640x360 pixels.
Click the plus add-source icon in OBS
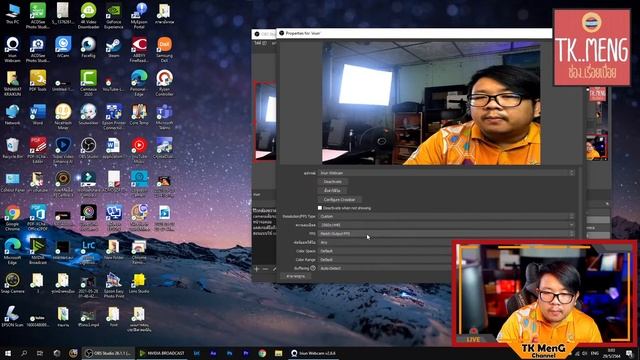tap(257, 269)
